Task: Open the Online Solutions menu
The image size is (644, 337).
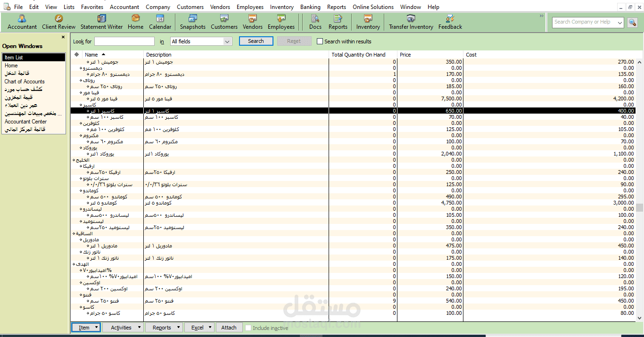Action: pos(373,7)
